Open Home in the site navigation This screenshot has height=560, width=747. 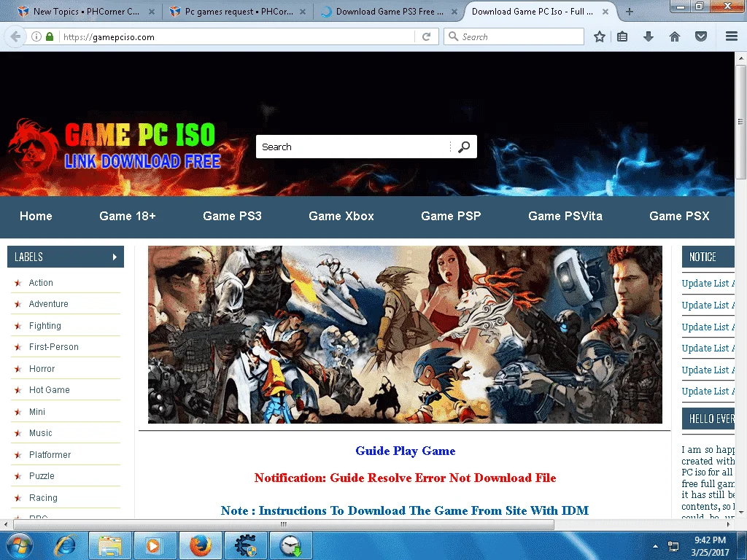point(36,216)
